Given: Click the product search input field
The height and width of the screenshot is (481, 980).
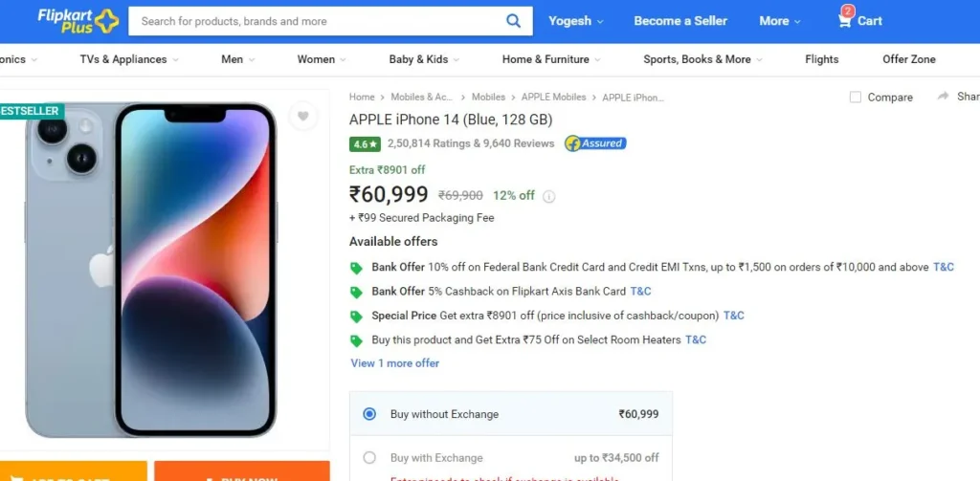Looking at the screenshot, I should coord(316,21).
